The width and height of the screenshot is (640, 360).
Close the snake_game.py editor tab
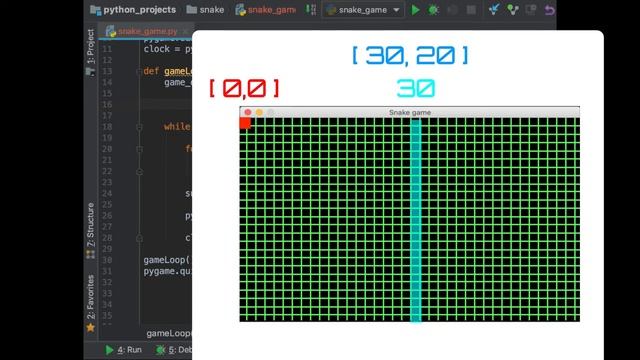point(185,31)
